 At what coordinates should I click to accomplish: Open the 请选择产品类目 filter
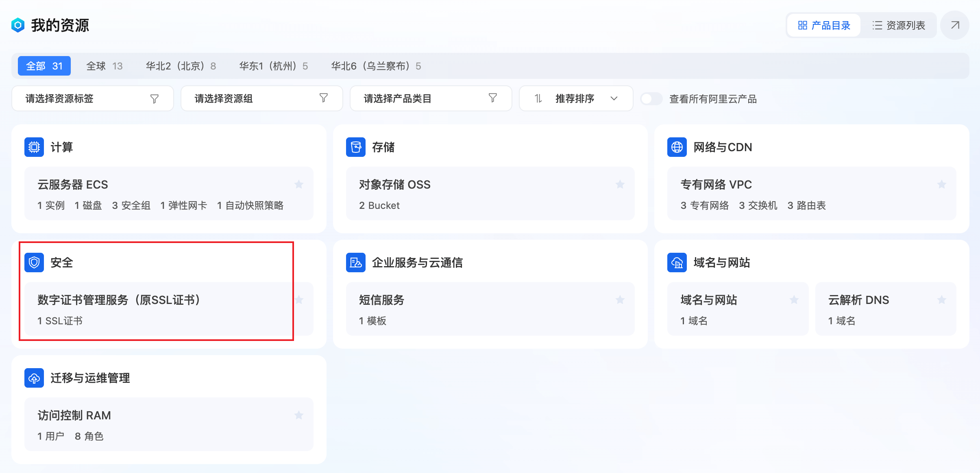[x=431, y=98]
